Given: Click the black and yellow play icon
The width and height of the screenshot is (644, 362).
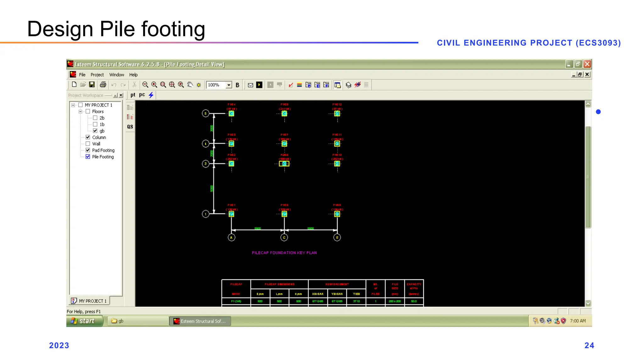Looking at the screenshot, I should (259, 85).
